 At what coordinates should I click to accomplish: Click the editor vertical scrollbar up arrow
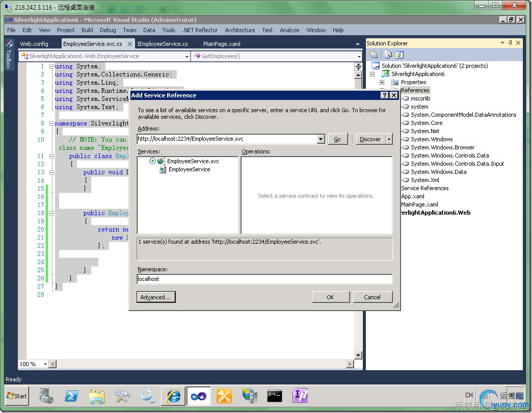click(x=358, y=74)
